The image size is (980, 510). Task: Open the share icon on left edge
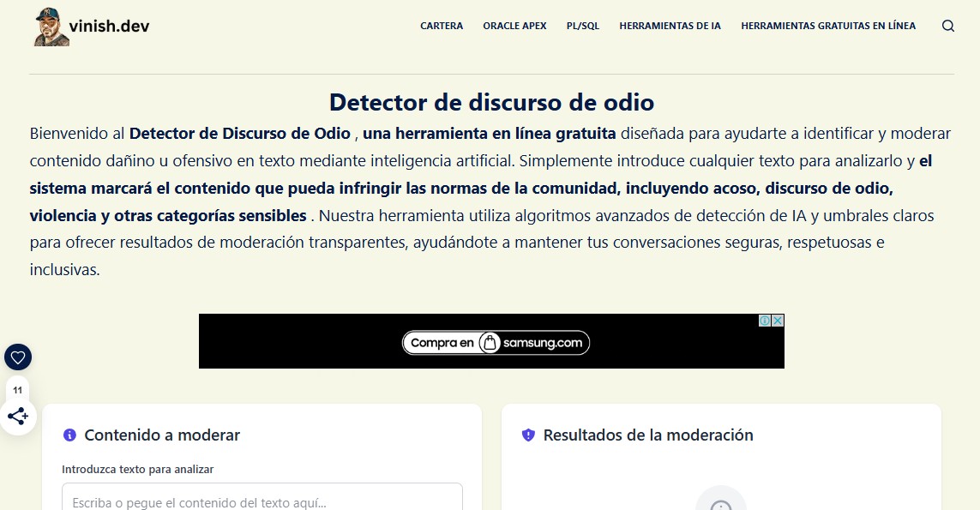click(18, 417)
